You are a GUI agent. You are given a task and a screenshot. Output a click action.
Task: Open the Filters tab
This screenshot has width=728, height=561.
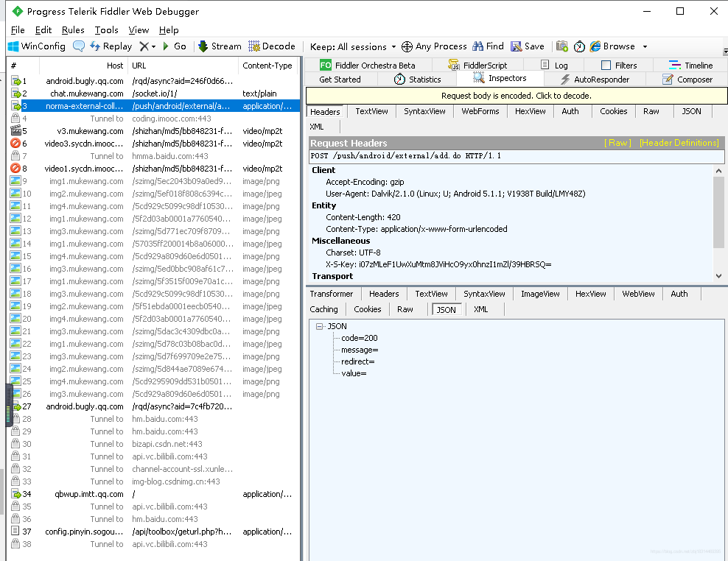619,65
